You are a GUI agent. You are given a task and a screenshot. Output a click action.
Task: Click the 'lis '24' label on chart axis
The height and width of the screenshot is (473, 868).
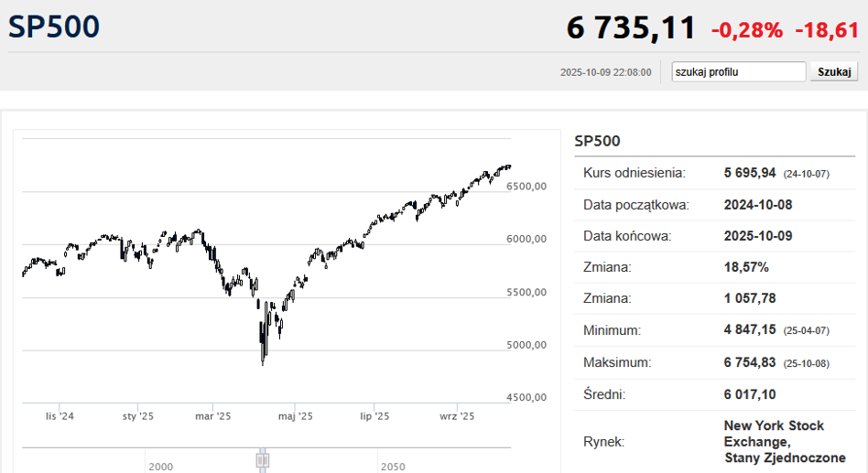[x=60, y=416]
